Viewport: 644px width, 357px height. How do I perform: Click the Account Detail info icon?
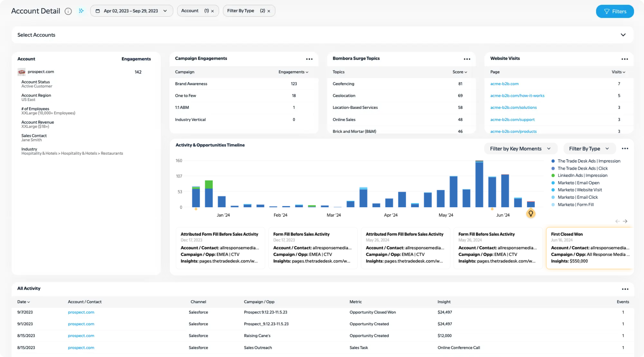coord(68,11)
